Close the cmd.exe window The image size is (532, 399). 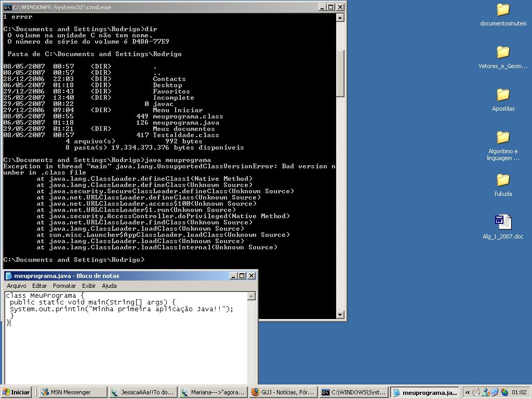(x=340, y=7)
